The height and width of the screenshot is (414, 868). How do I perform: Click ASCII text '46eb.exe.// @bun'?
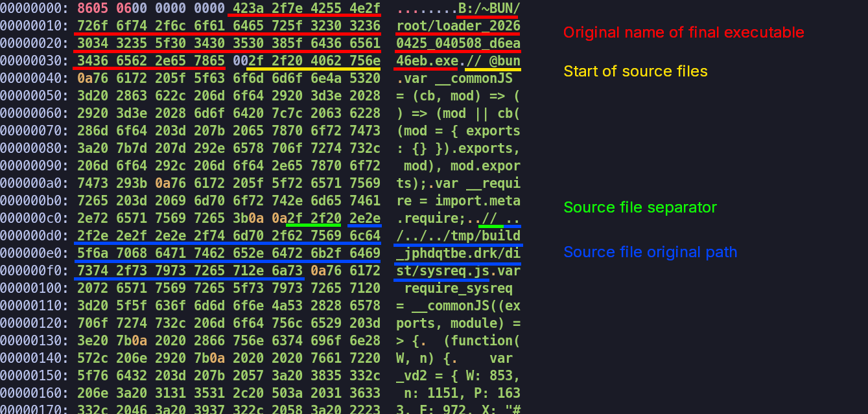[x=458, y=61]
